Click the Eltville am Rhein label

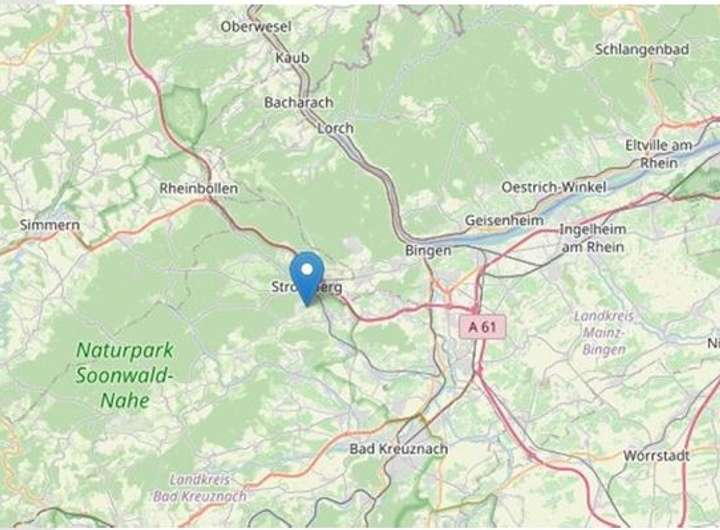click(x=658, y=154)
